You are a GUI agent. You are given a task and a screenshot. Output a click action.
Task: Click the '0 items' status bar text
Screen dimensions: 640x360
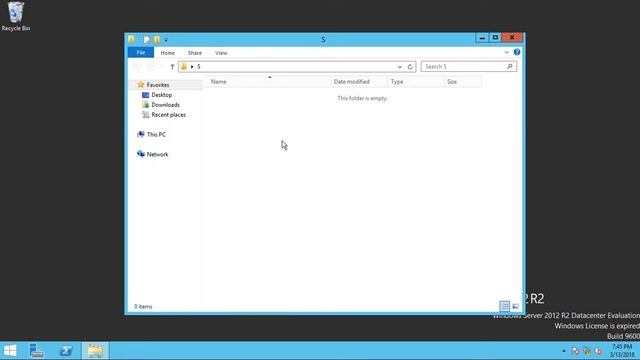[x=143, y=307]
